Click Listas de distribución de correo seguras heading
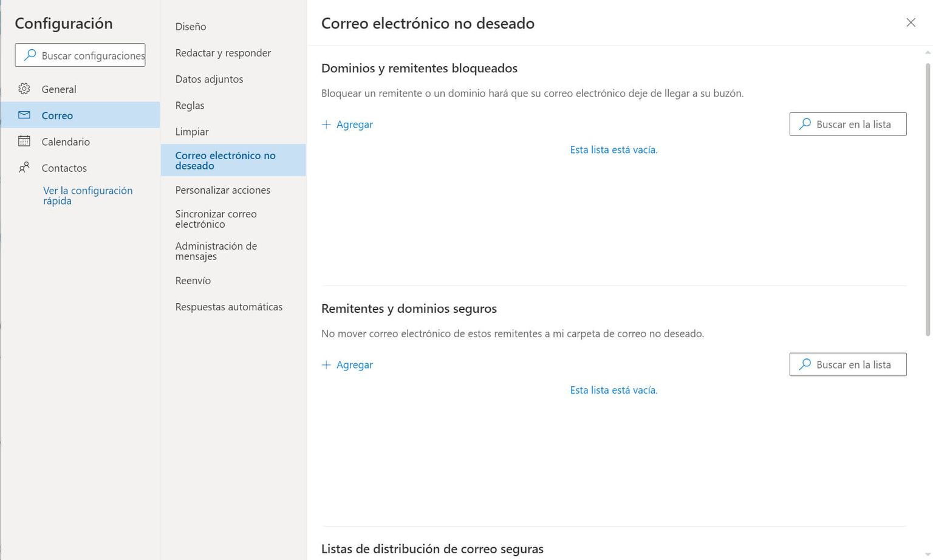Image resolution: width=933 pixels, height=560 pixels. 432,549
